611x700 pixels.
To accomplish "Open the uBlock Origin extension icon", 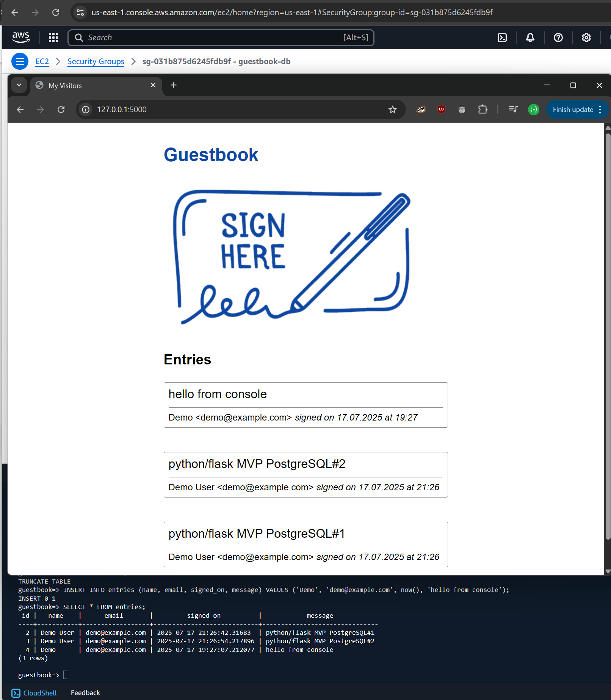I will 441,110.
